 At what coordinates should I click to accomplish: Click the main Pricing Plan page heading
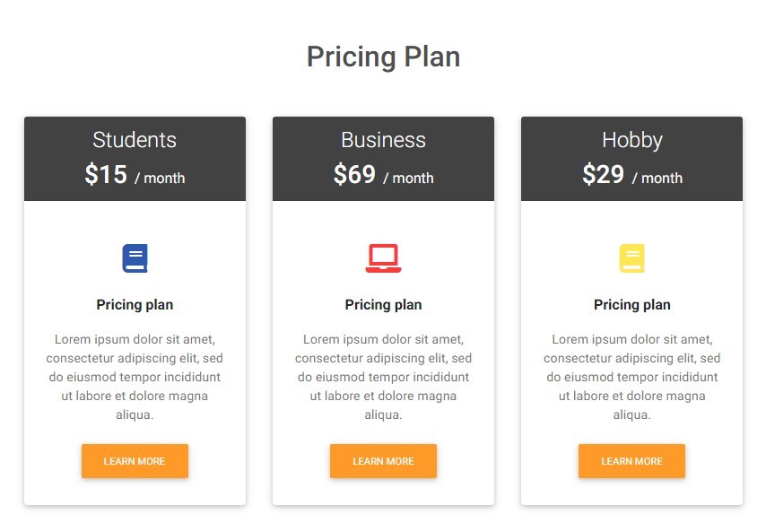tap(383, 57)
